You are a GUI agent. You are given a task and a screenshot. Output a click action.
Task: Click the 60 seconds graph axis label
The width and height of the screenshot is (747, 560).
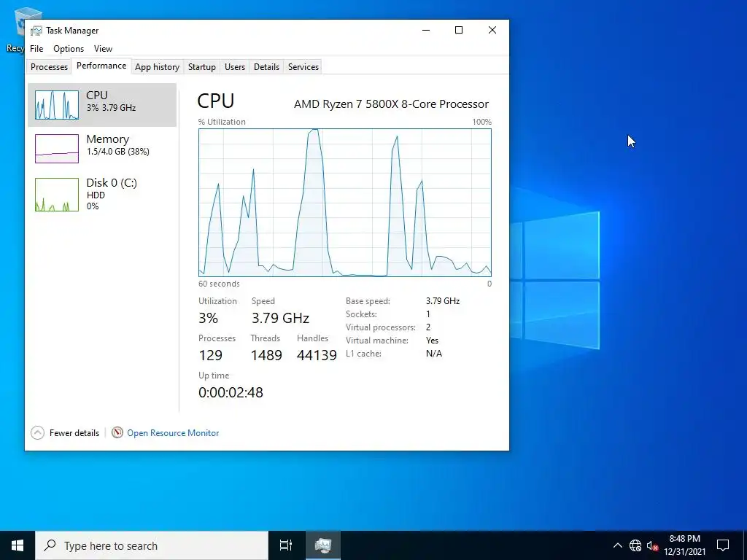[219, 284]
